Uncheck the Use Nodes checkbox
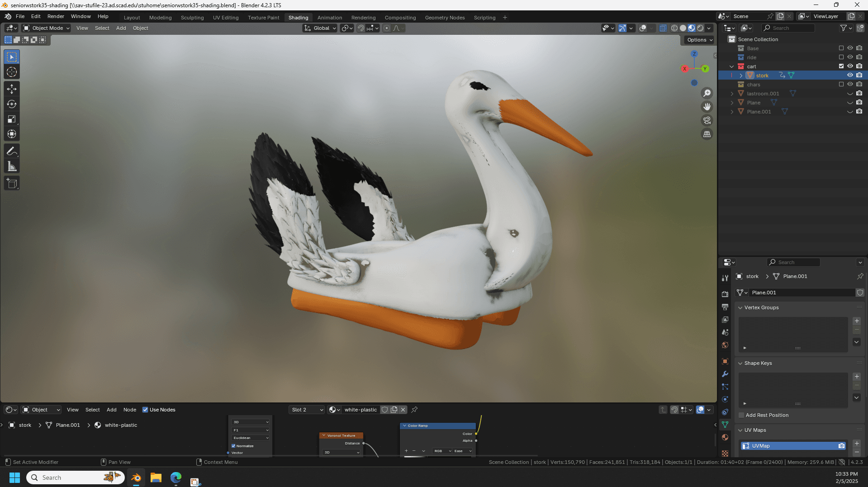The height and width of the screenshot is (487, 868). (x=145, y=410)
